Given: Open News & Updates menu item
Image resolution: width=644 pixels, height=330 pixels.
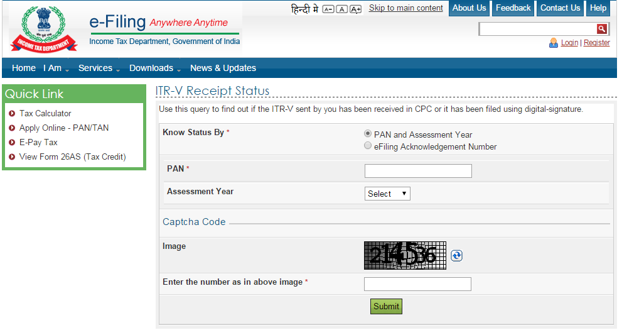Looking at the screenshot, I should [x=223, y=69].
